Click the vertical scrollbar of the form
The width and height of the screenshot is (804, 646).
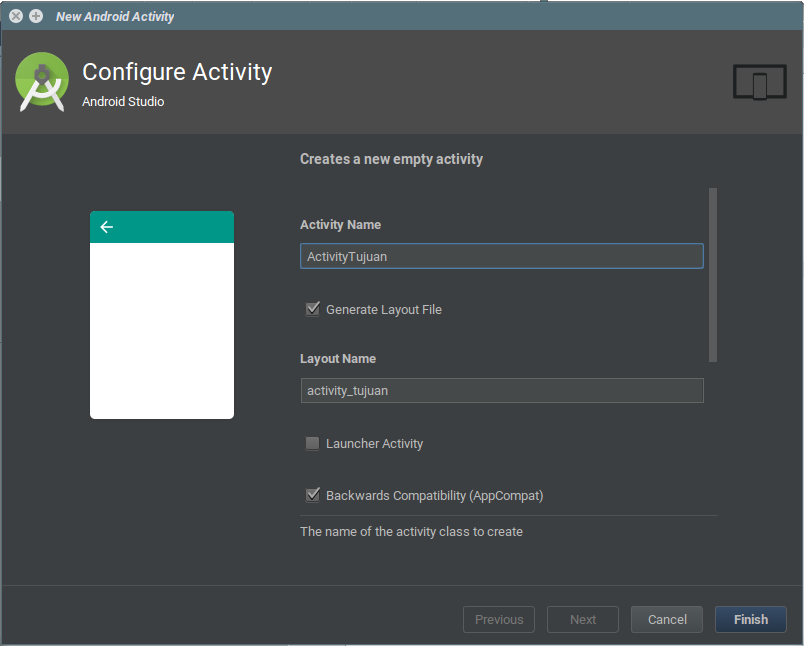[x=713, y=275]
